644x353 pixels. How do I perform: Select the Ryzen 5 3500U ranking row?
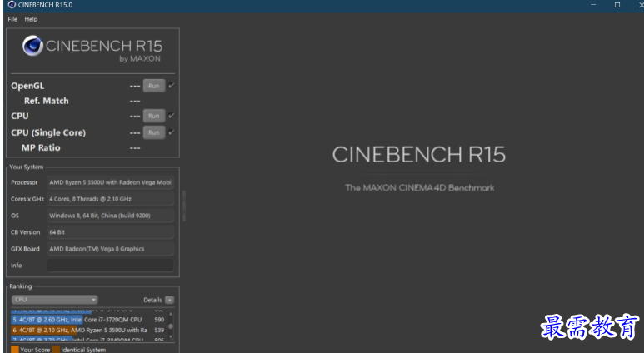coord(88,330)
